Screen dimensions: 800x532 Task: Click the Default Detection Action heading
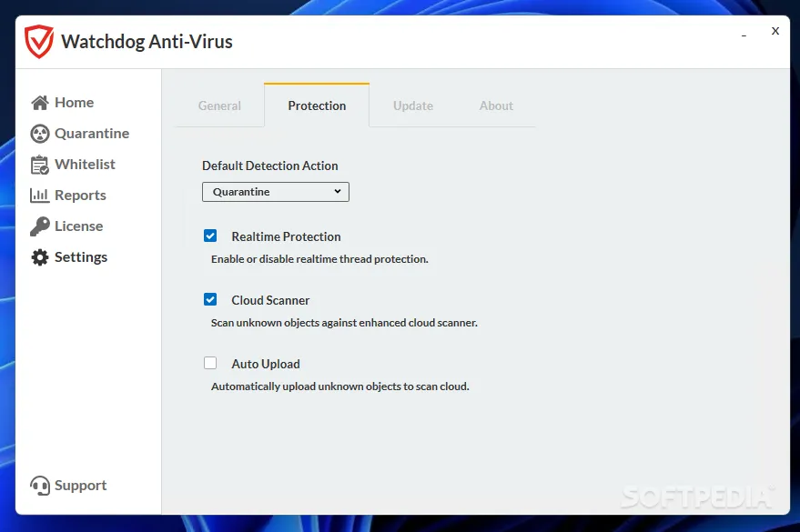(270, 166)
